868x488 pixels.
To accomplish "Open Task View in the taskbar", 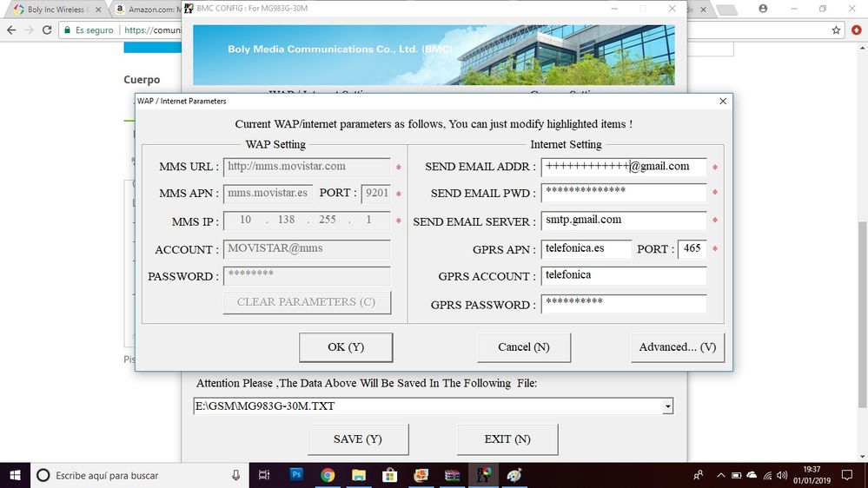I will [265, 475].
